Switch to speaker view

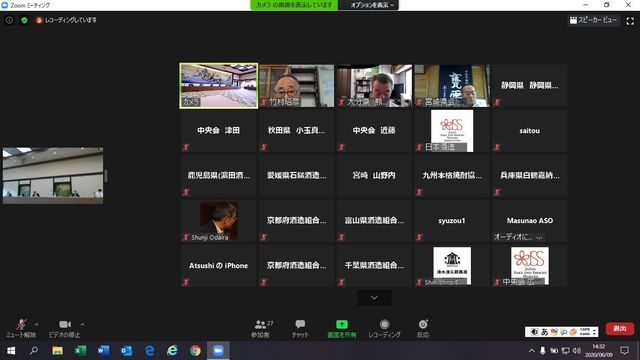(593, 20)
